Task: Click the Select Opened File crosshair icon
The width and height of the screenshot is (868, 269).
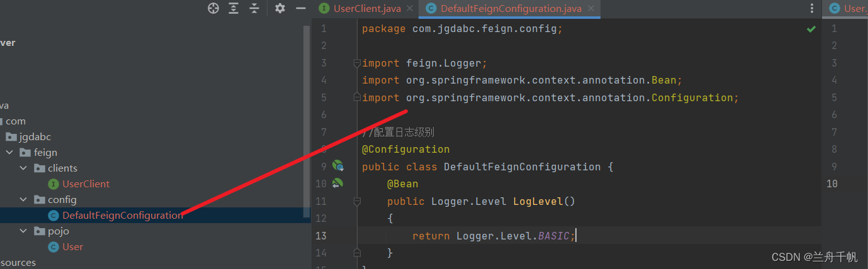Action: 214,8
